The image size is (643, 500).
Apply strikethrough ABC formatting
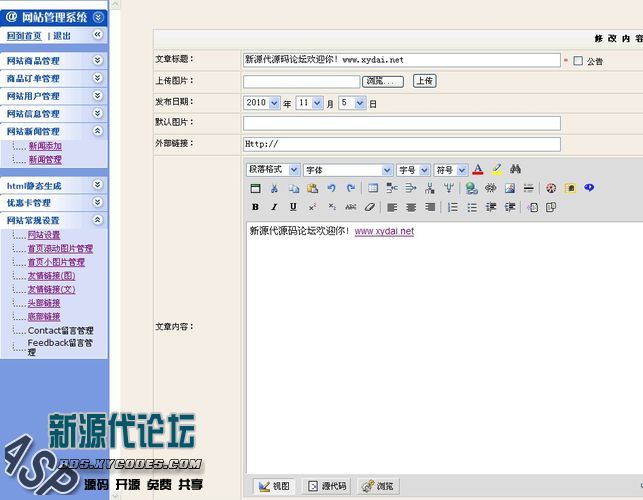pos(351,207)
